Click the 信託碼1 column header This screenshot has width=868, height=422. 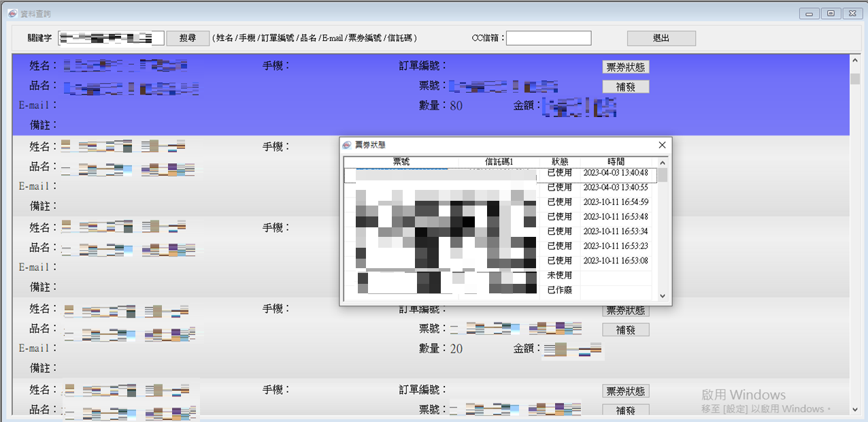point(499,162)
